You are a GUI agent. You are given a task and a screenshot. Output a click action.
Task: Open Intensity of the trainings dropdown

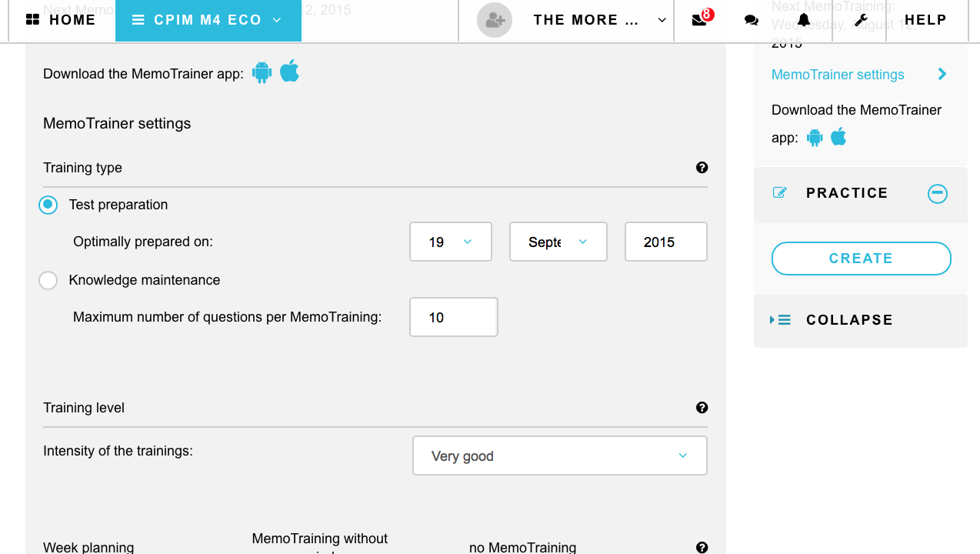(x=560, y=456)
